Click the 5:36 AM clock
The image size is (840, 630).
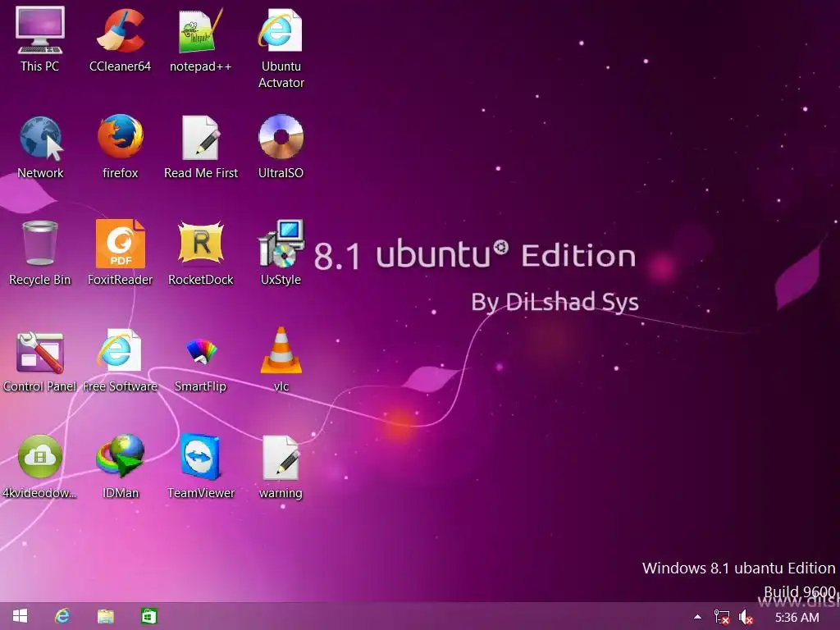[797, 617]
